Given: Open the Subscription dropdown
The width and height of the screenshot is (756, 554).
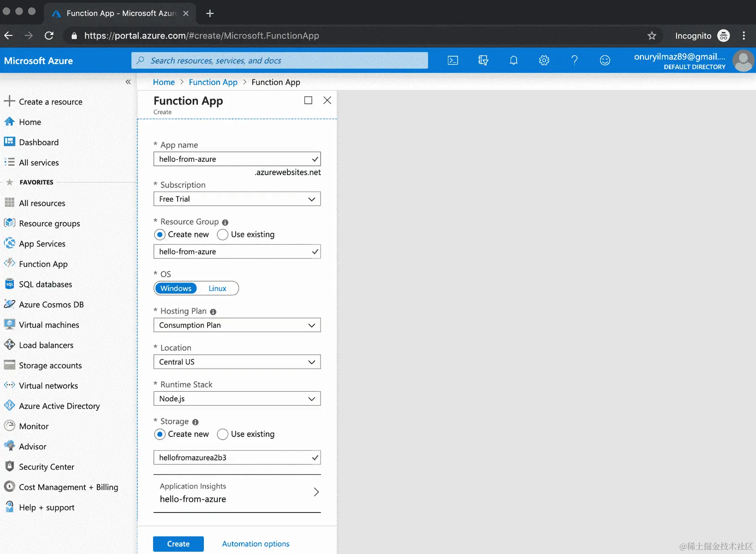Looking at the screenshot, I should [237, 199].
